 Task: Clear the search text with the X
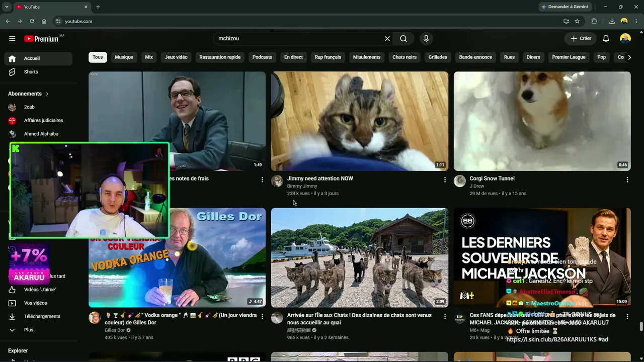click(387, 39)
